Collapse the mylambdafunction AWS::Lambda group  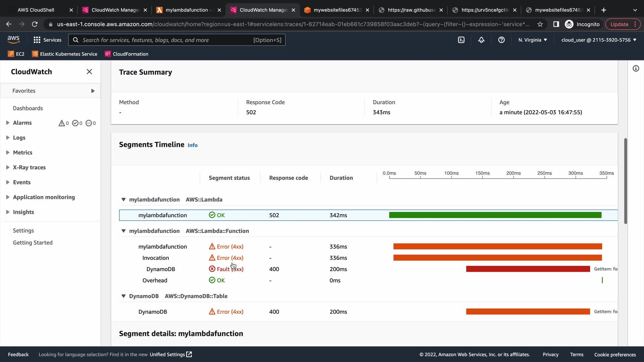123,199
